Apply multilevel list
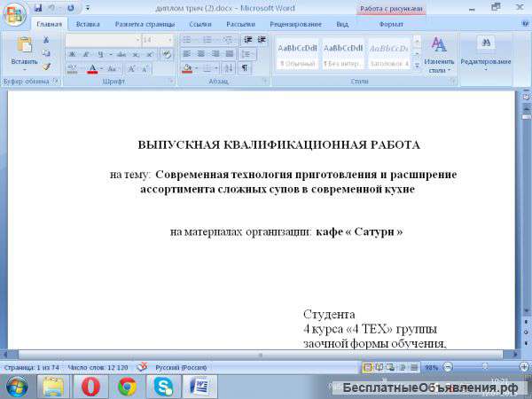This screenshot has width=532, height=399. point(227,40)
